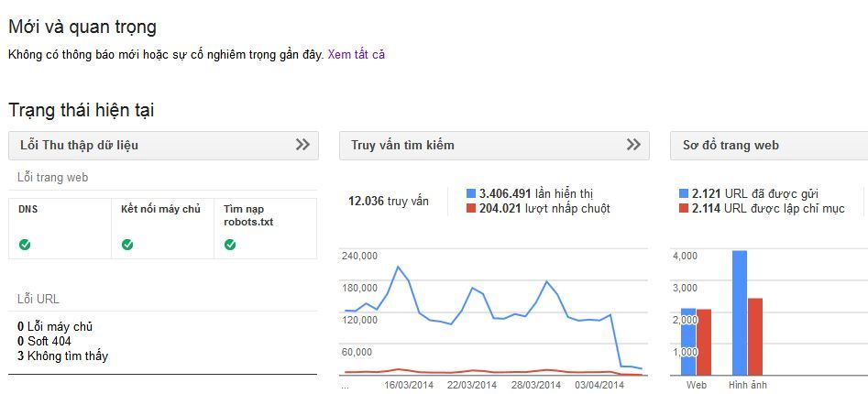Click blue lần hiển thị legend swatch
Image resolution: width=868 pixels, height=394 pixels.
pos(471,193)
